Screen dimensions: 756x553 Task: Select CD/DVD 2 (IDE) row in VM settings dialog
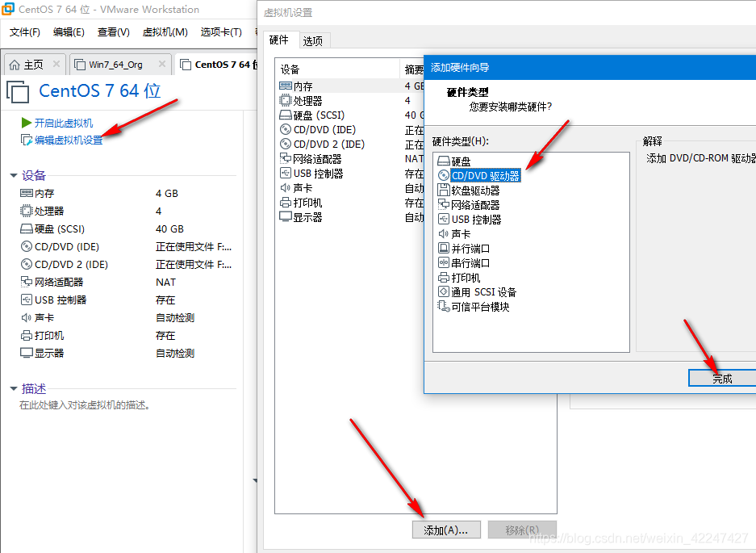[350, 144]
